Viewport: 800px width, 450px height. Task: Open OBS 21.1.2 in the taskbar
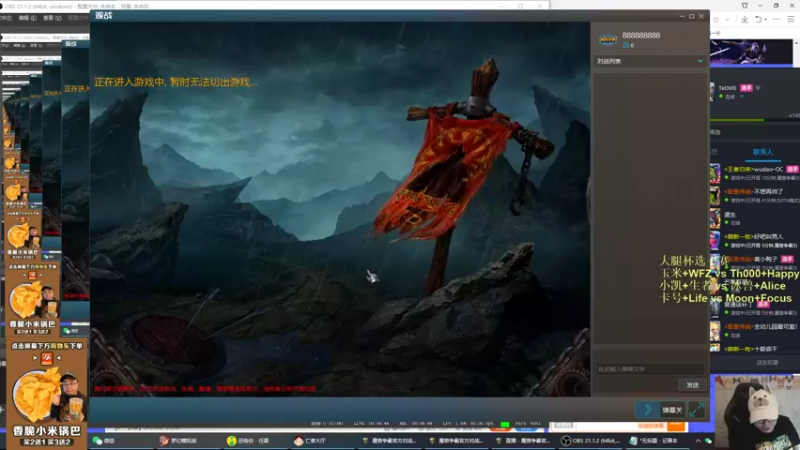pos(590,441)
